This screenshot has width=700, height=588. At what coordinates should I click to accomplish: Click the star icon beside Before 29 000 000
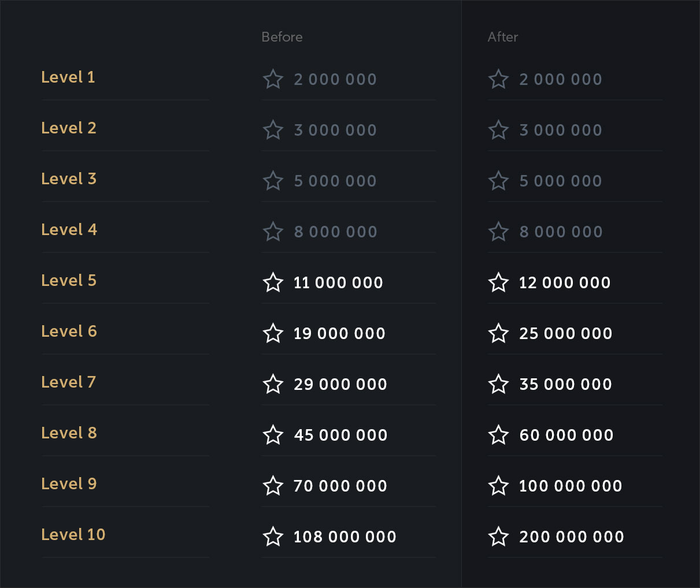273,384
